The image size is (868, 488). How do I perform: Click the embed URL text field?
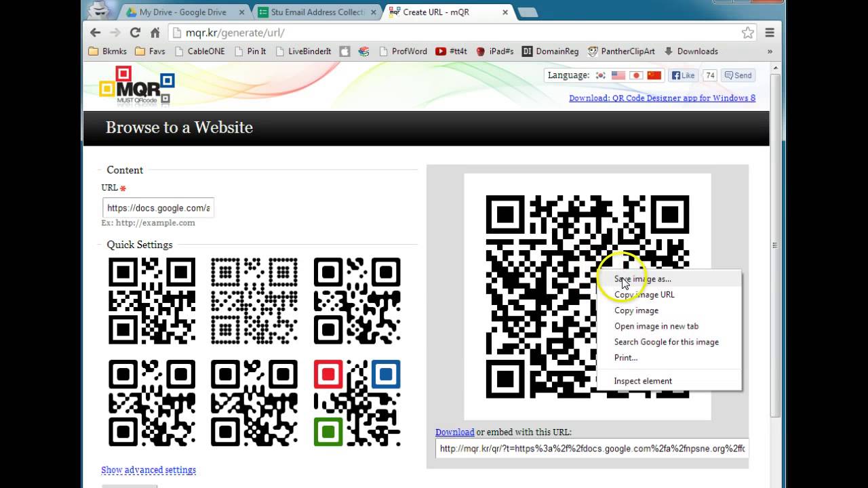(592, 448)
